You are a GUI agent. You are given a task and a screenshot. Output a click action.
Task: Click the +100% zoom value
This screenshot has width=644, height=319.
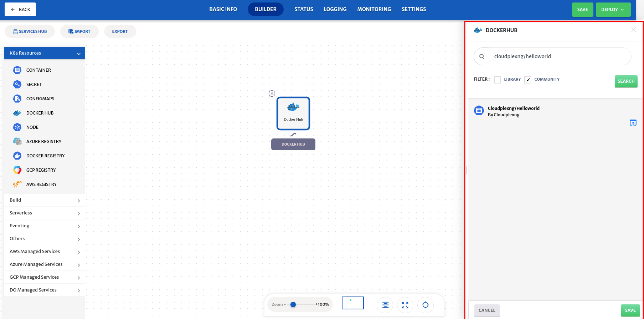pyautogui.click(x=322, y=304)
